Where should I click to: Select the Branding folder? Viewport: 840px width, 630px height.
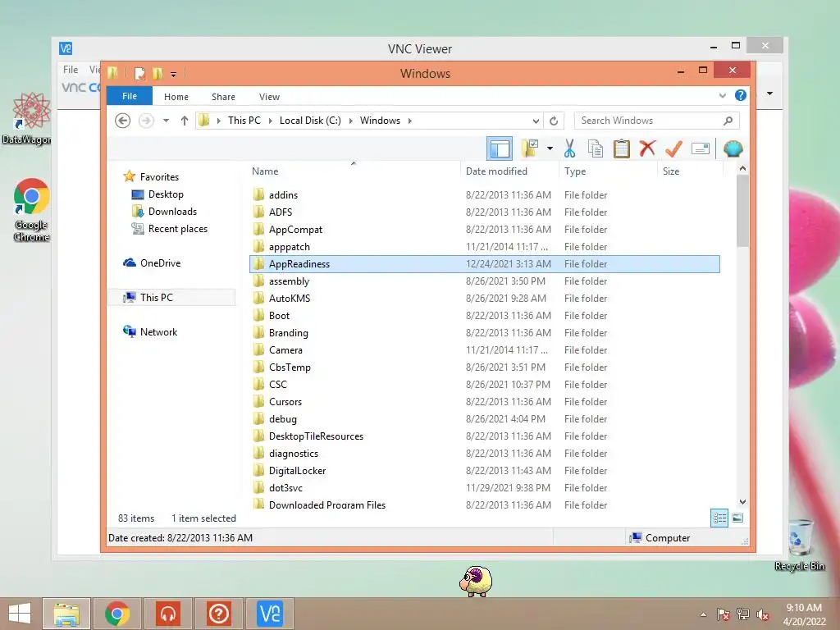(484, 333)
